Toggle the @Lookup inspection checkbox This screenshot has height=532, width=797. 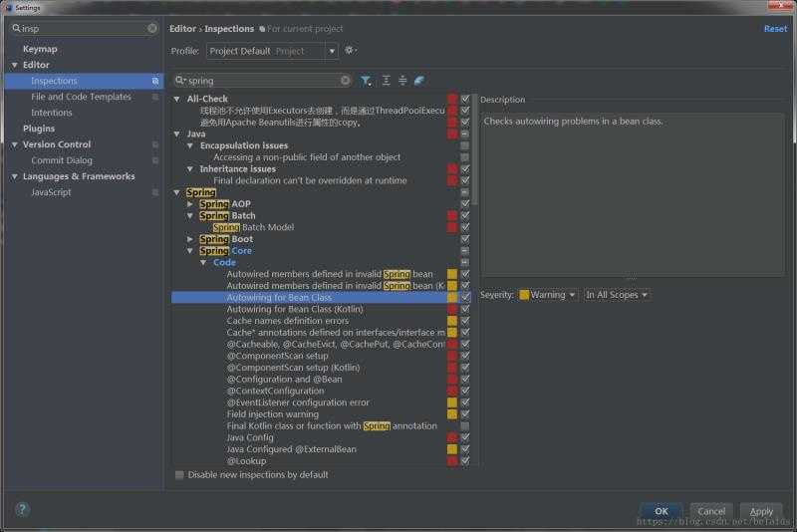(x=465, y=461)
